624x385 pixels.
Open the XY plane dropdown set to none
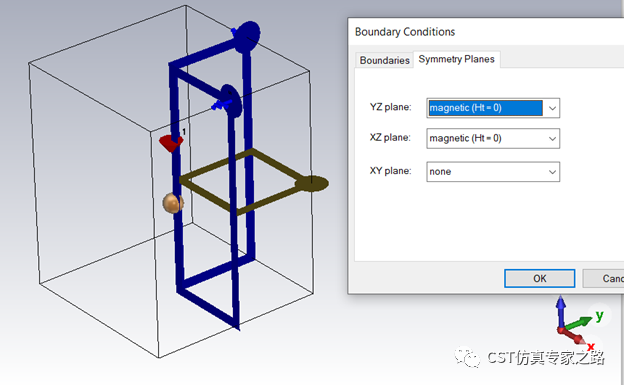(493, 172)
